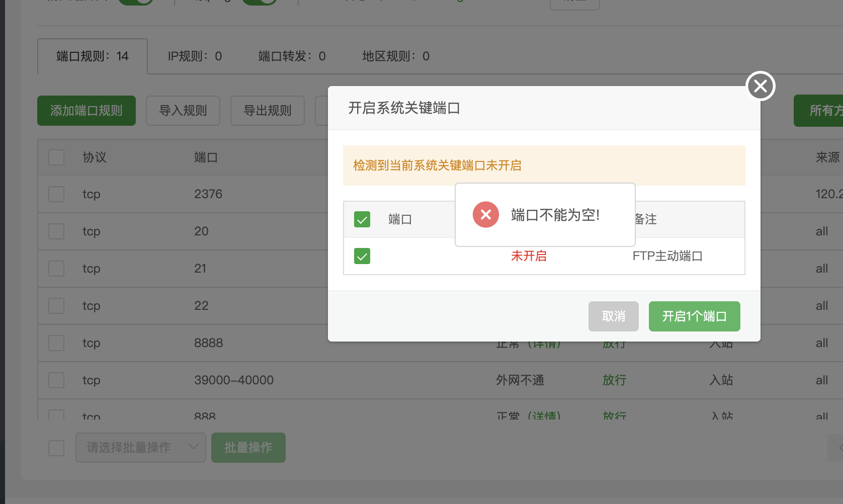Open the 端口转发 tab

click(292, 56)
